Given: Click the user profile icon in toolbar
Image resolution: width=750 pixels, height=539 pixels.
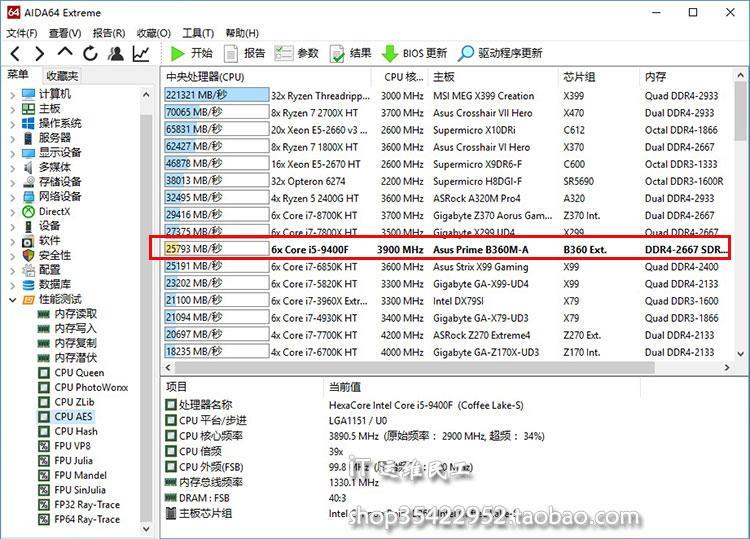Looking at the screenshot, I should pyautogui.click(x=116, y=53).
